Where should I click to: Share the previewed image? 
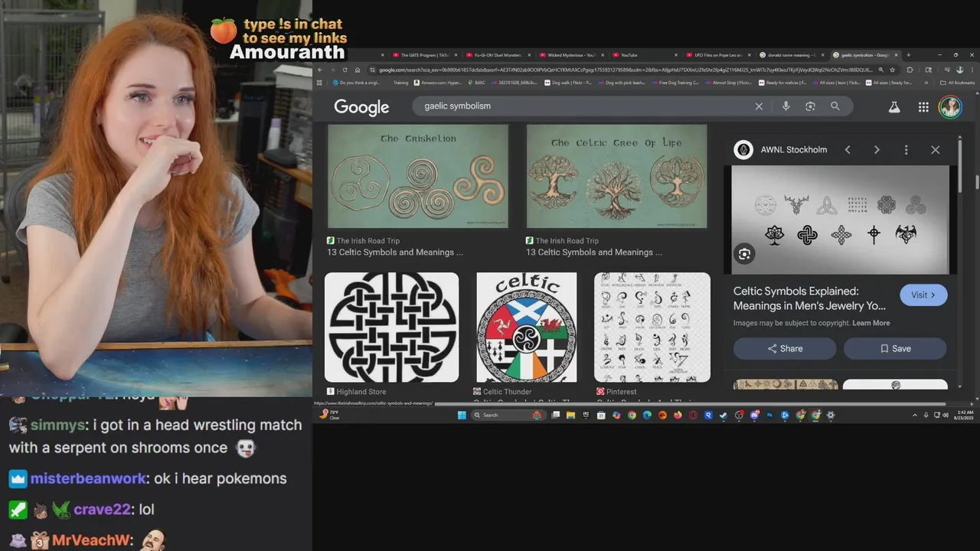pos(785,348)
